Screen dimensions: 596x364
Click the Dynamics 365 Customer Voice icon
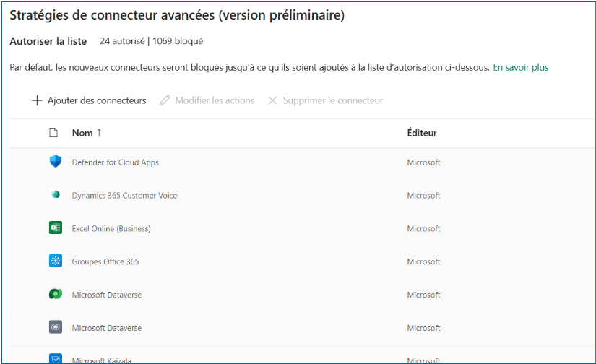pyautogui.click(x=55, y=195)
